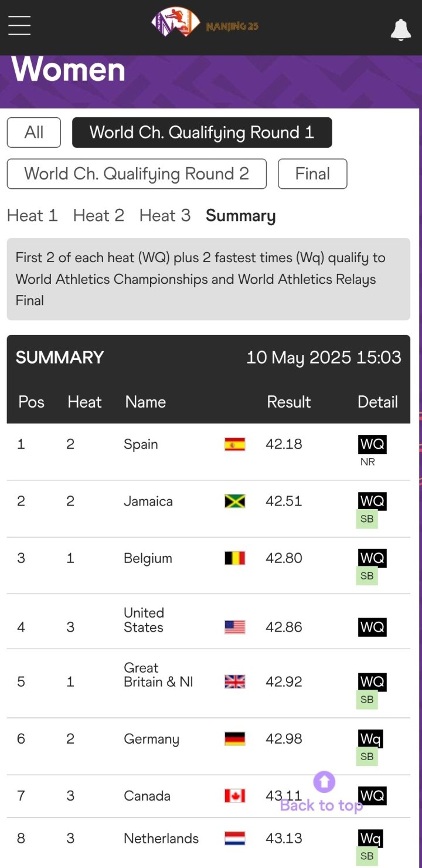Open the United States team row
The width and height of the screenshot is (422, 868).
click(209, 622)
